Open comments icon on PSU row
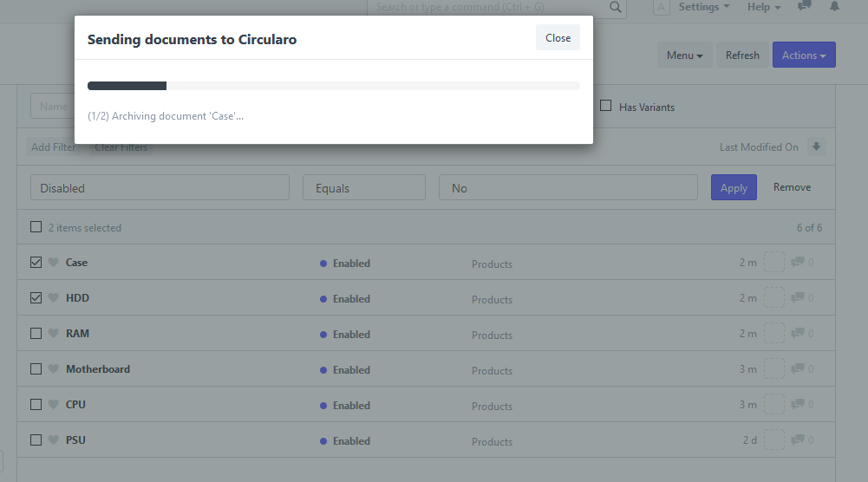Screen dimensions: 868x482 point(798,440)
